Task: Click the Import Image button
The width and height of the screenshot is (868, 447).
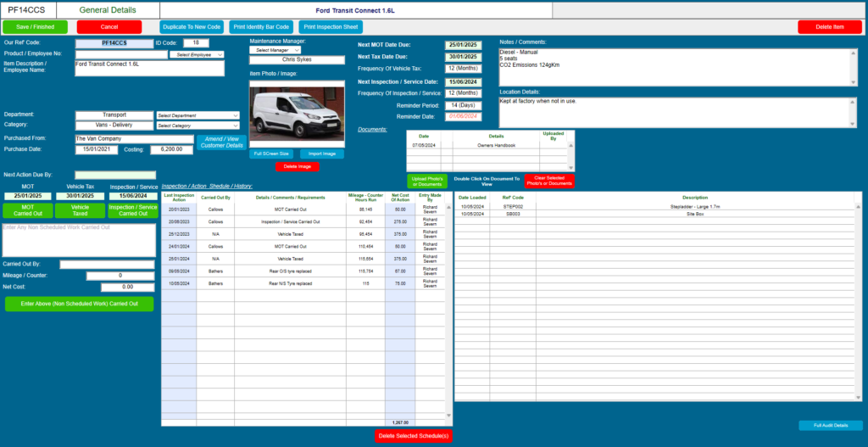Action: tap(322, 154)
